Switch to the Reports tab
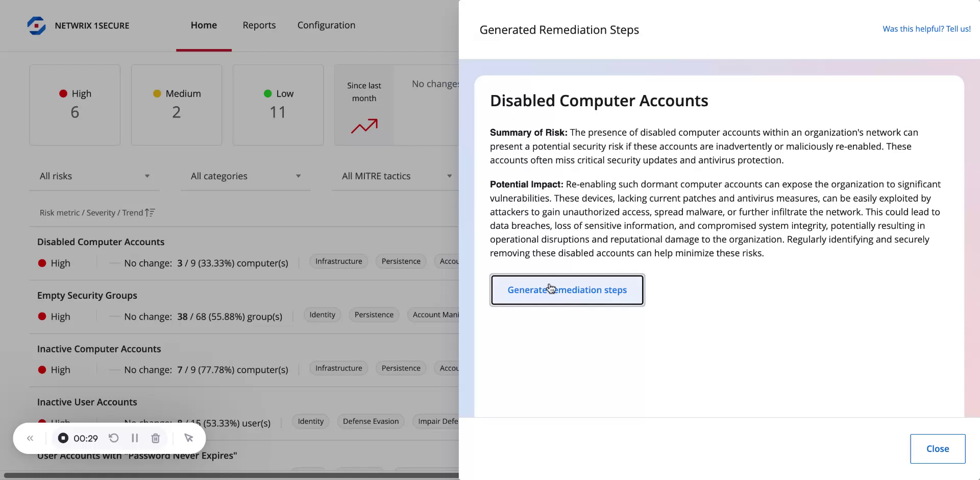Viewport: 980px width, 480px height. 259,25
